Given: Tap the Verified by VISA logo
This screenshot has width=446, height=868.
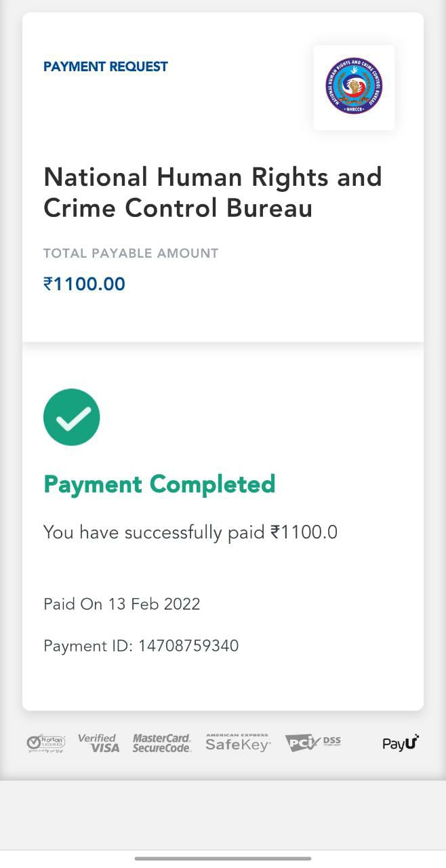Looking at the screenshot, I should click(98, 743).
